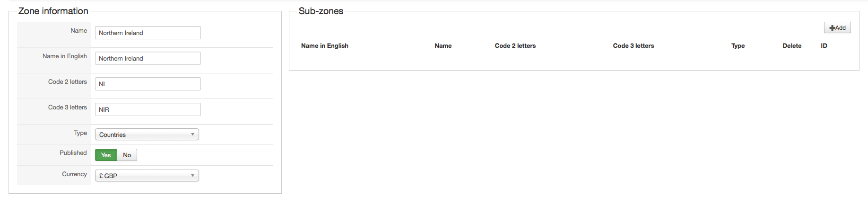Set Published to Yes
The height and width of the screenshot is (207, 868).
[x=106, y=155]
